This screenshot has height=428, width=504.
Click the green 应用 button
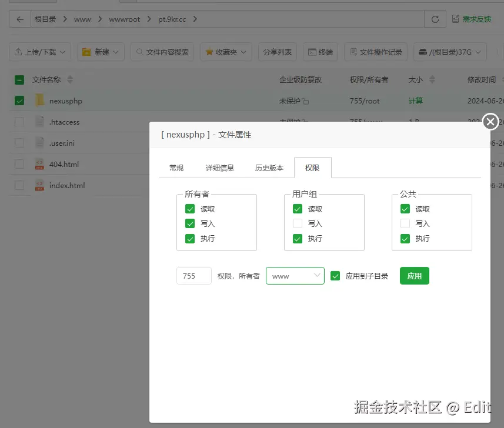coord(415,276)
